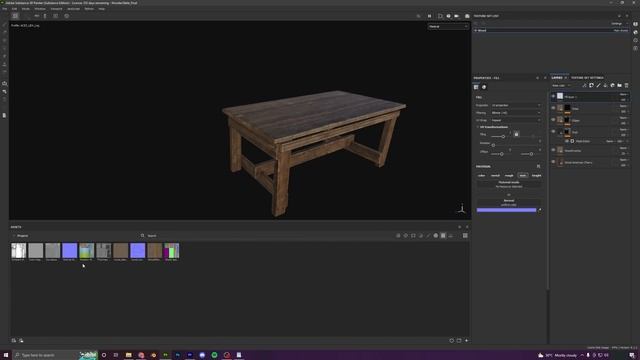Open the File menu
The width and height of the screenshot is (640, 360).
point(4,9)
